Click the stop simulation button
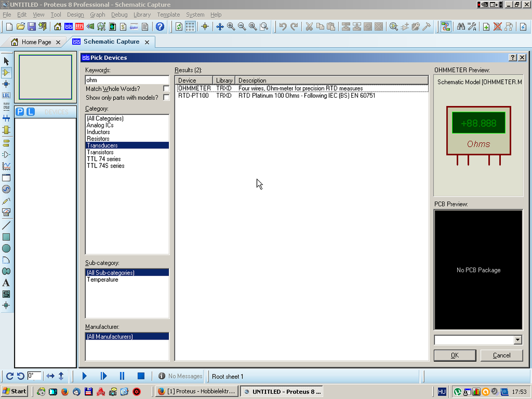This screenshot has width=532, height=399. click(141, 376)
